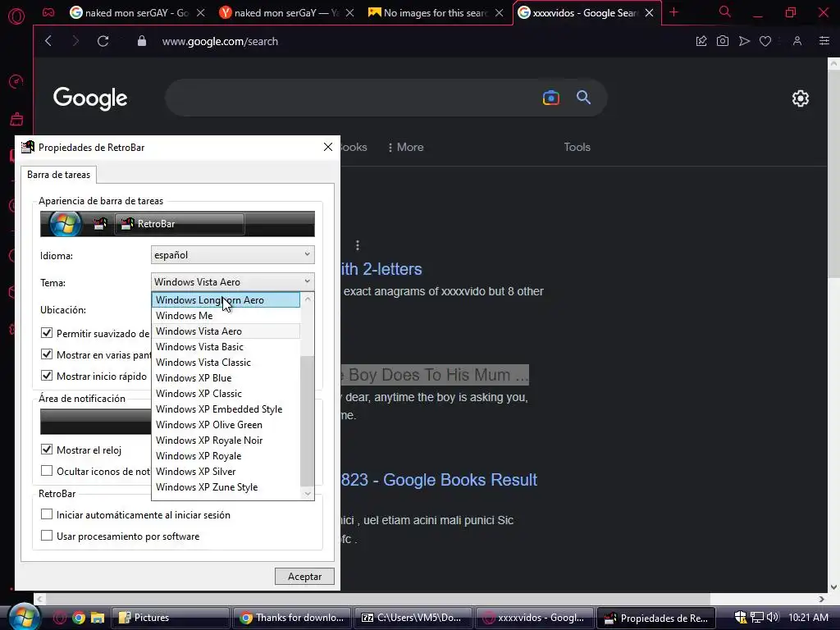840x630 pixels.
Task: Click theme list scrollbar up arrow
Action: (308, 299)
